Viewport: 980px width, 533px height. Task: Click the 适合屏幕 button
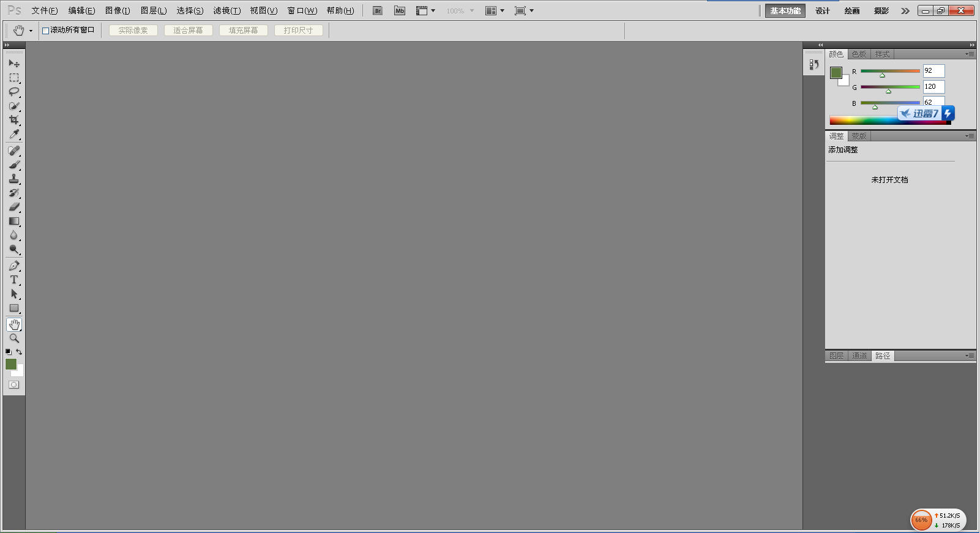(188, 31)
